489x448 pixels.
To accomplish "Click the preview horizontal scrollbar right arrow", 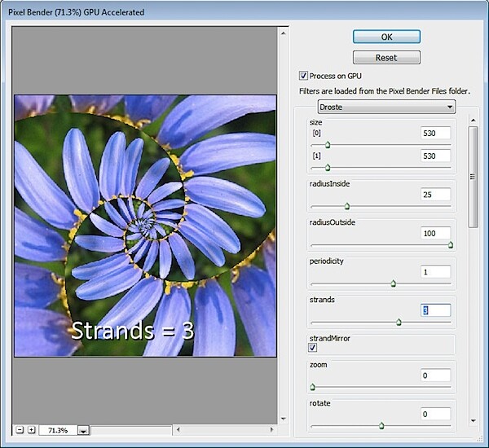I will click(271, 429).
